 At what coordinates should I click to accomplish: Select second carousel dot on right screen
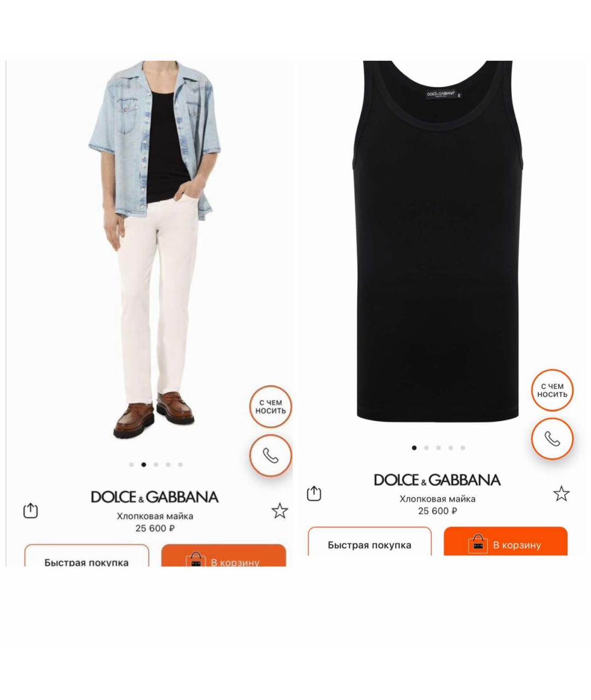pos(426,448)
